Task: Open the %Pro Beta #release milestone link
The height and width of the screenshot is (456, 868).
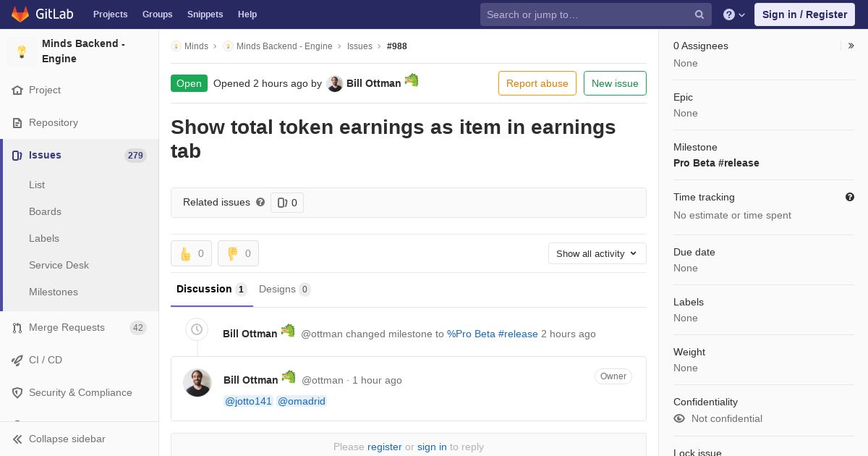Action: 493,334
